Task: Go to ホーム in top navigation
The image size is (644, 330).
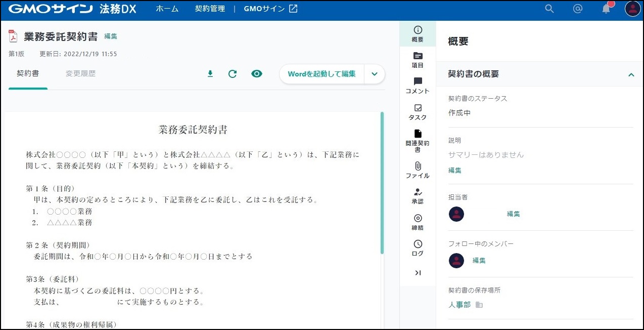Action: [x=167, y=9]
